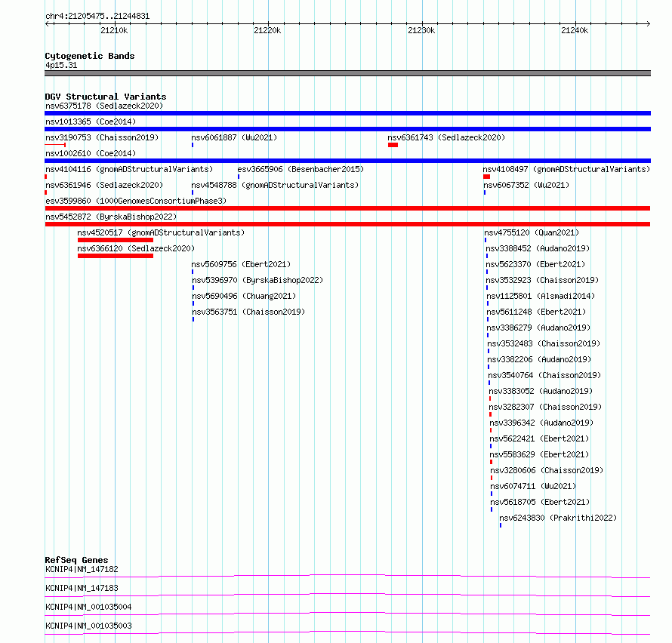Open the KCNIP4|NM_001035004 gene label
This screenshot has height=643, width=672.
coord(88,607)
